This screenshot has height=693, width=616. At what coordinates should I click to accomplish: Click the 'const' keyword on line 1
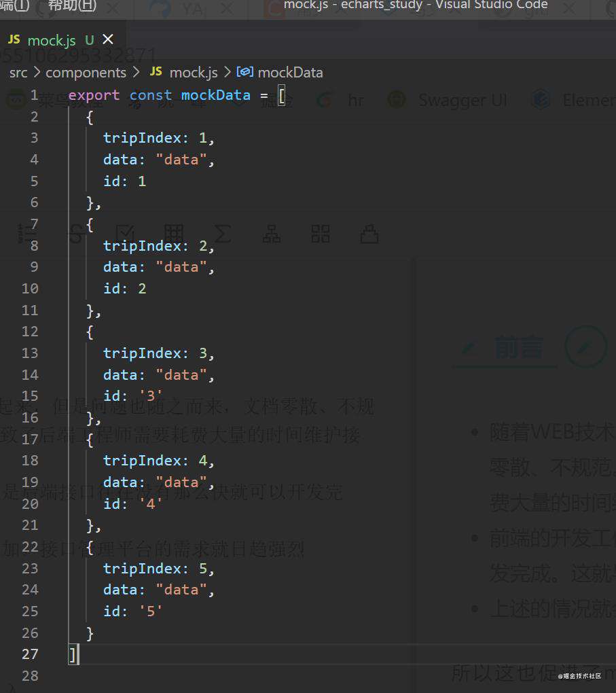(150, 95)
